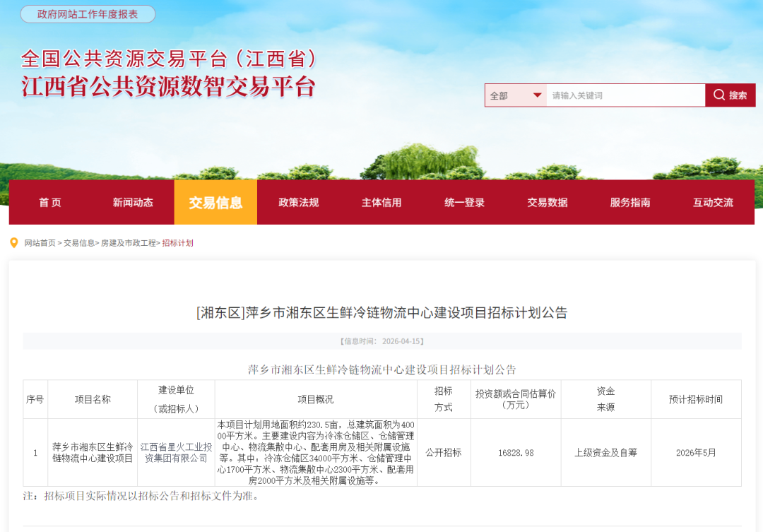Click the keyword search input field
The image size is (763, 532).
click(626, 95)
